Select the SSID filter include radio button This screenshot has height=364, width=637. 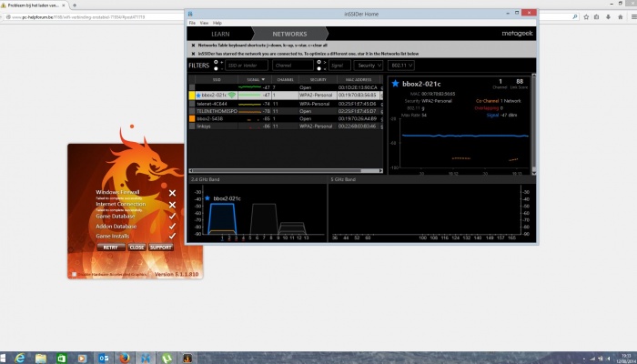point(216,62)
